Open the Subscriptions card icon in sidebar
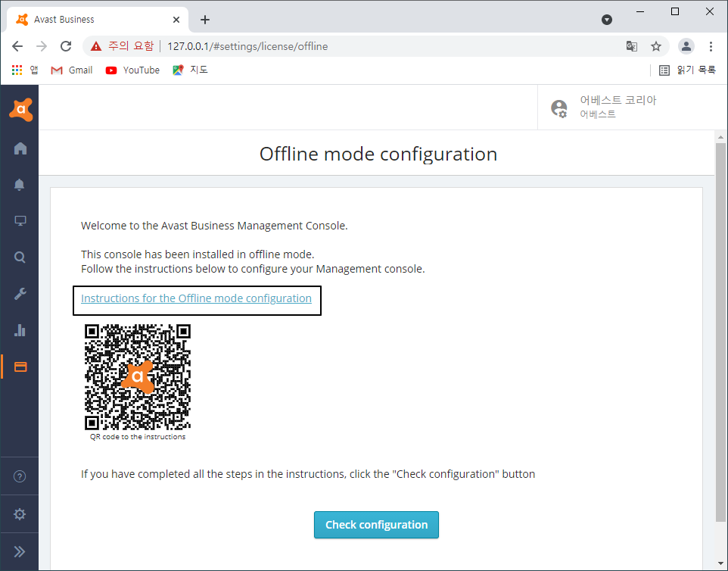 point(20,367)
